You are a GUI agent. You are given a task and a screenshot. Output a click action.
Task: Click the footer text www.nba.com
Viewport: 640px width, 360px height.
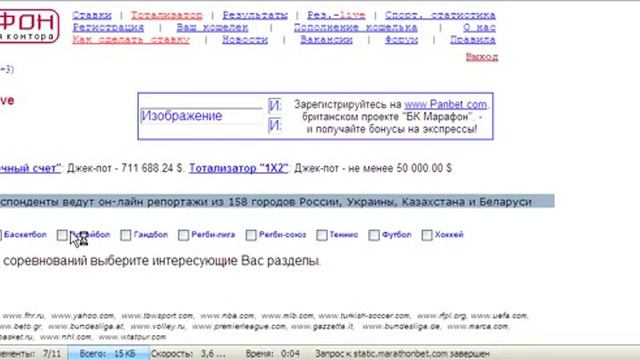click(x=227, y=316)
